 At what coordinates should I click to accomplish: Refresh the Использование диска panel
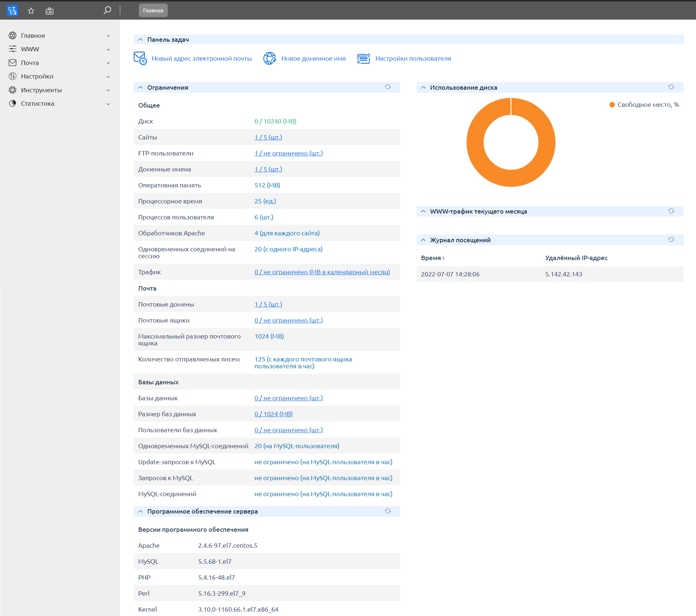(x=671, y=87)
